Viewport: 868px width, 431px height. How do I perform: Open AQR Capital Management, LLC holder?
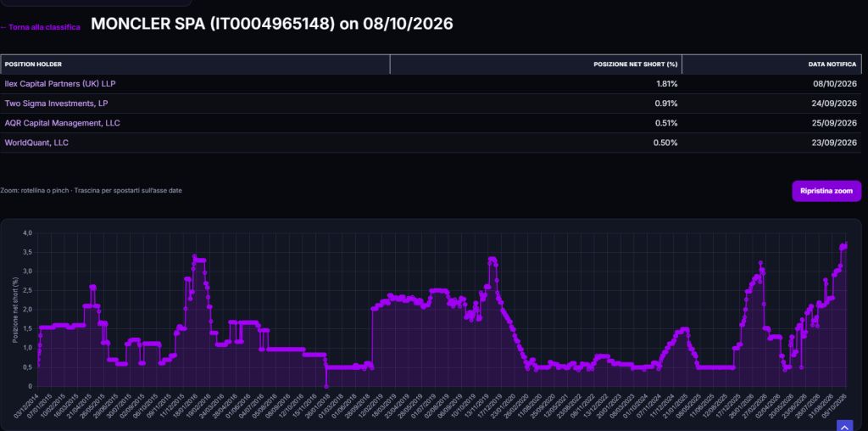pyautogui.click(x=62, y=123)
